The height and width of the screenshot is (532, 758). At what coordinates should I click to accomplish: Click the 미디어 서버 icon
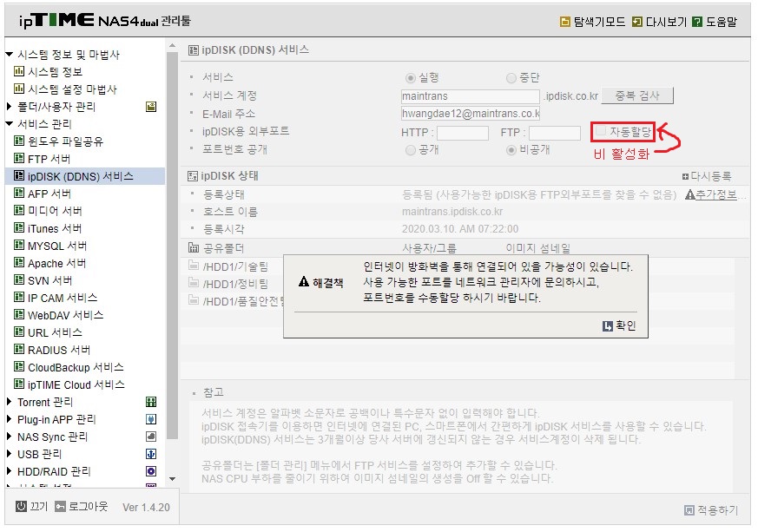coord(19,211)
